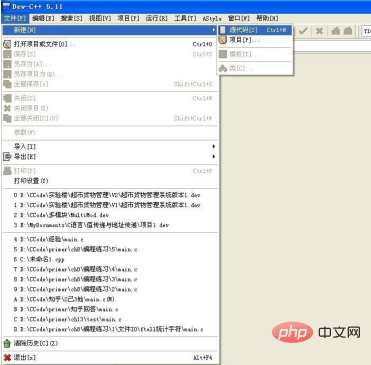Image resolution: width=371 pixels, height=365 pixels.
Task: Click 清除历史 trash can entry
Action: click(110, 343)
